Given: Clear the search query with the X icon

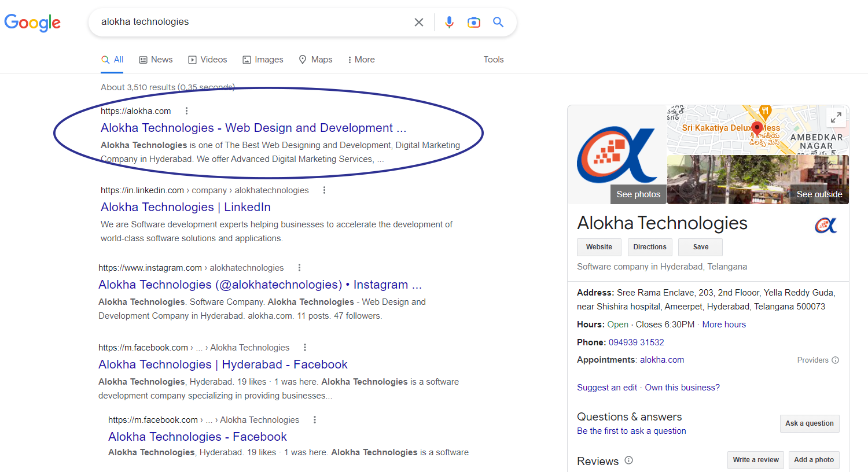Looking at the screenshot, I should click(418, 22).
